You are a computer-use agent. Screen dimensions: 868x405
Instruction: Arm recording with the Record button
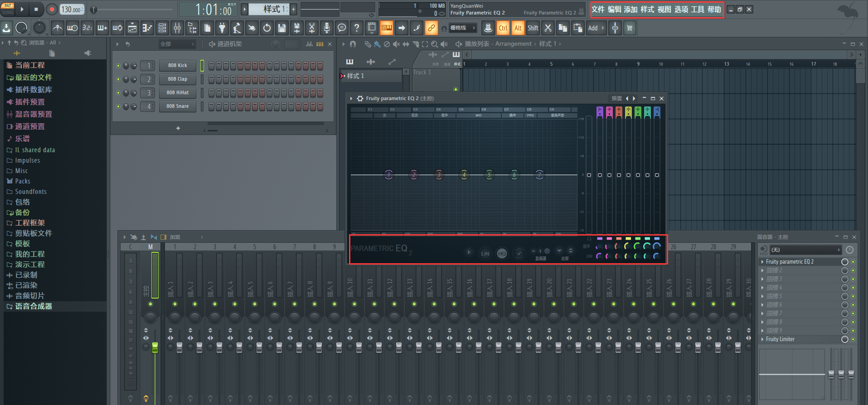52,9
